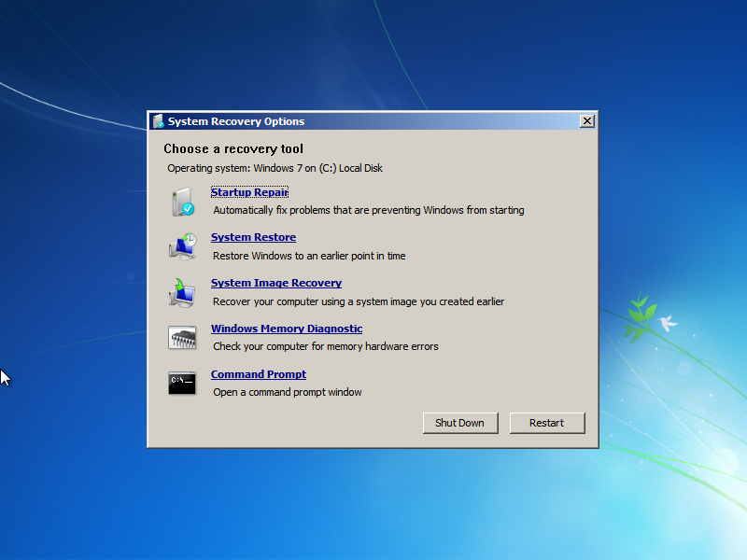The width and height of the screenshot is (747, 560).
Task: Click the Windows Memory Diagnostic chip icon
Action: [x=183, y=337]
